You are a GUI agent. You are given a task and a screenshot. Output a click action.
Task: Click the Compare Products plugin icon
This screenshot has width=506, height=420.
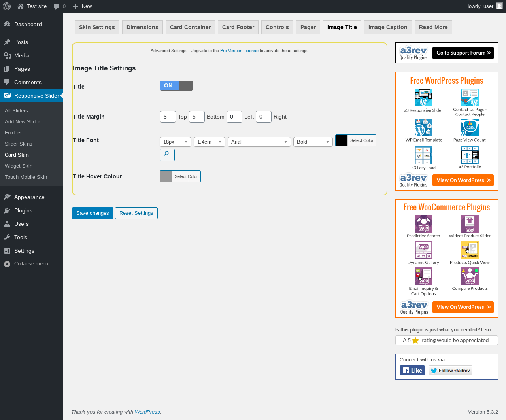pyautogui.click(x=470, y=276)
